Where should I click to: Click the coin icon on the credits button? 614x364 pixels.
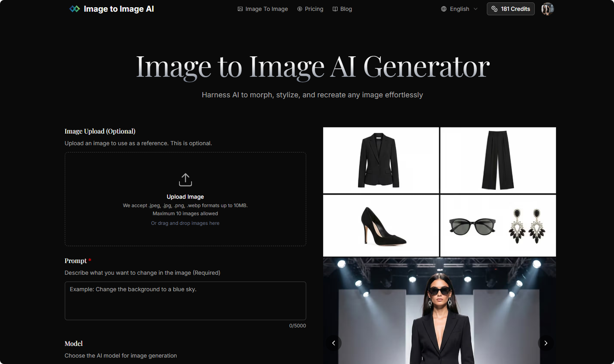click(494, 8)
